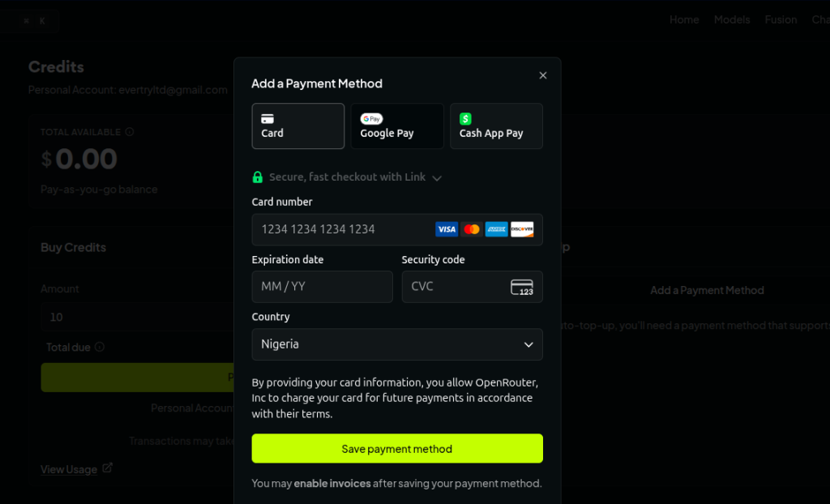The height and width of the screenshot is (504, 830).
Task: Focus the CVC security code field
Action: pyautogui.click(x=473, y=286)
